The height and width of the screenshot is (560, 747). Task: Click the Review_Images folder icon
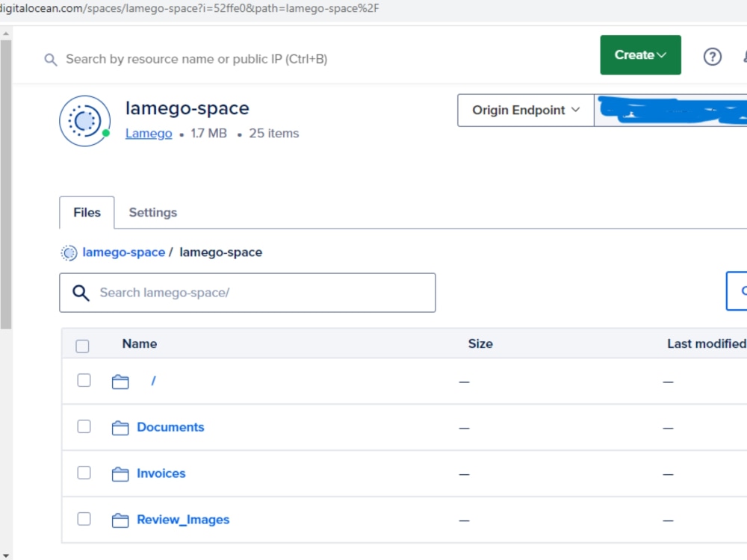click(x=120, y=520)
